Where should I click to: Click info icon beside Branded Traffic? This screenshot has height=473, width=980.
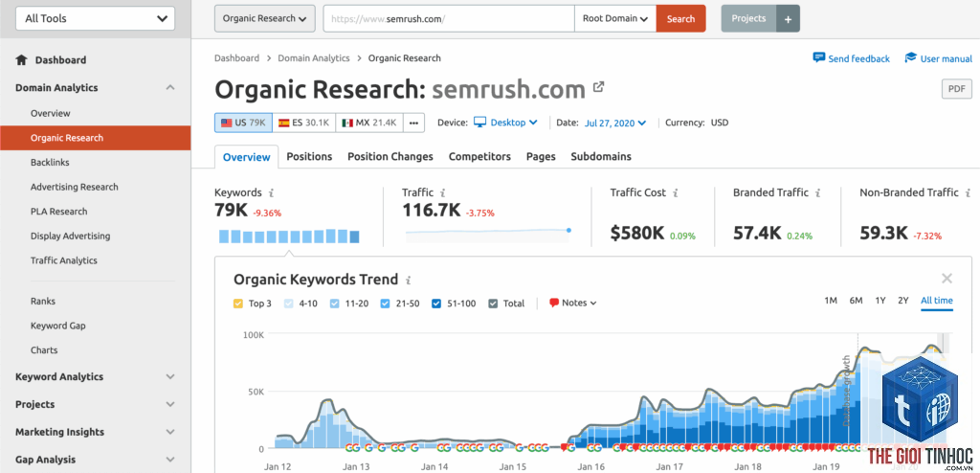(818, 193)
